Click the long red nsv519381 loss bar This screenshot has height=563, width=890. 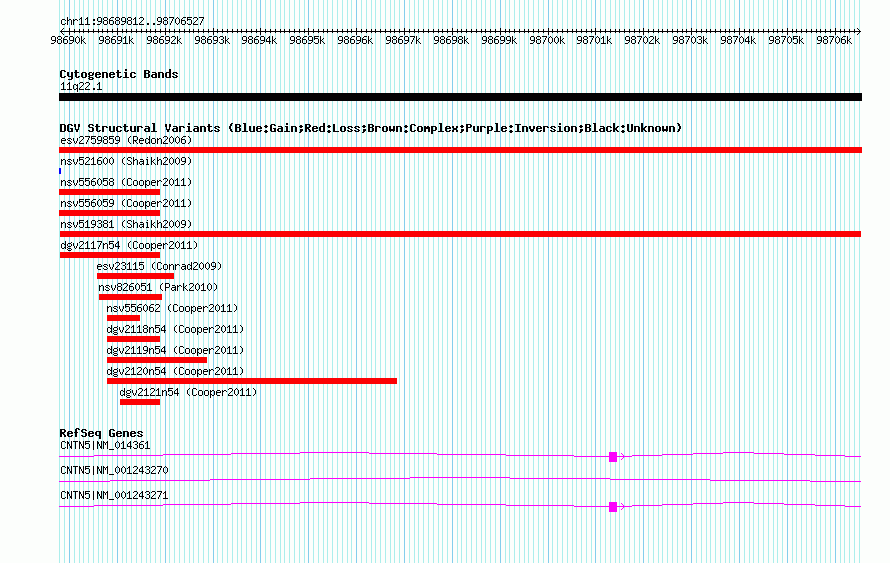[x=460, y=234]
